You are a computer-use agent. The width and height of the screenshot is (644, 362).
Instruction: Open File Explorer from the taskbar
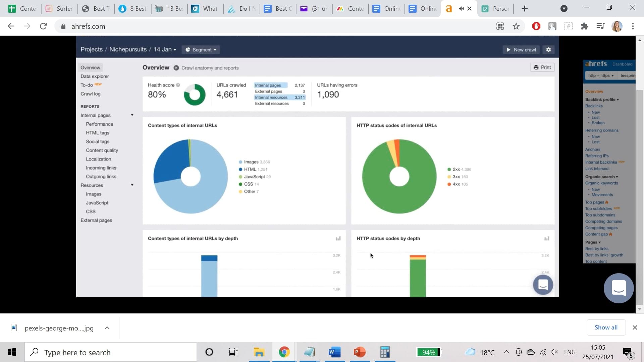pos(259,352)
